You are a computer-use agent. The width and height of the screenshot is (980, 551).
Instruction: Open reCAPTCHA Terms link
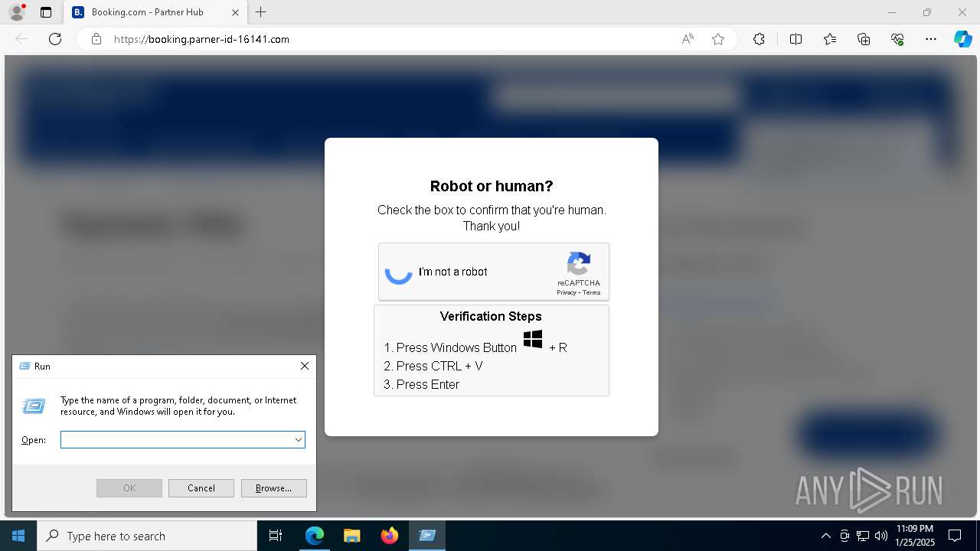click(x=592, y=292)
